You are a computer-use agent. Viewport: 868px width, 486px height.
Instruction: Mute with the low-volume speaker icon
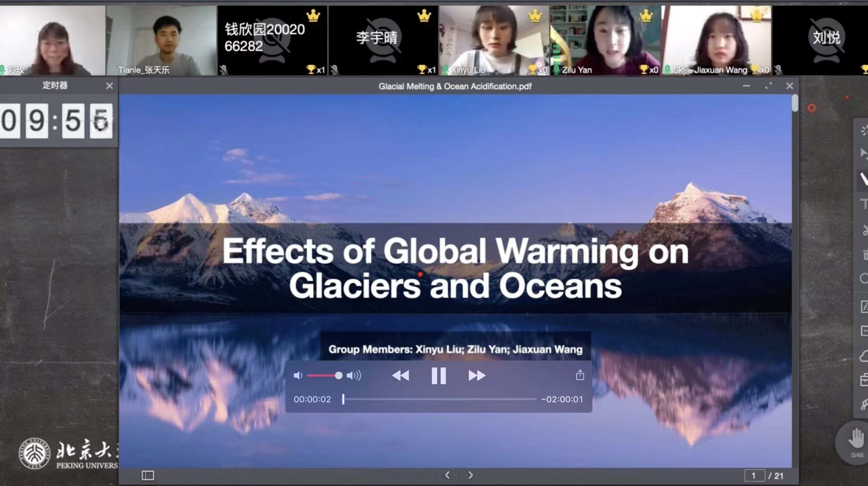[x=298, y=375]
